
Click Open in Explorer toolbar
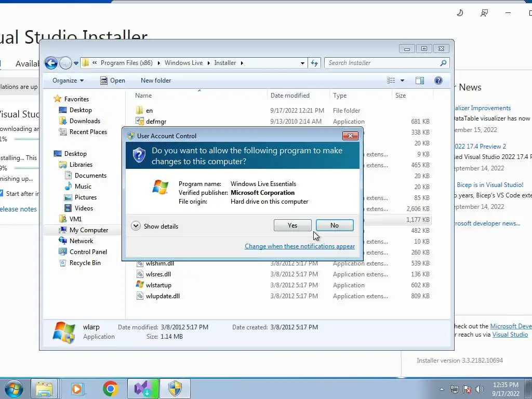[x=113, y=81]
